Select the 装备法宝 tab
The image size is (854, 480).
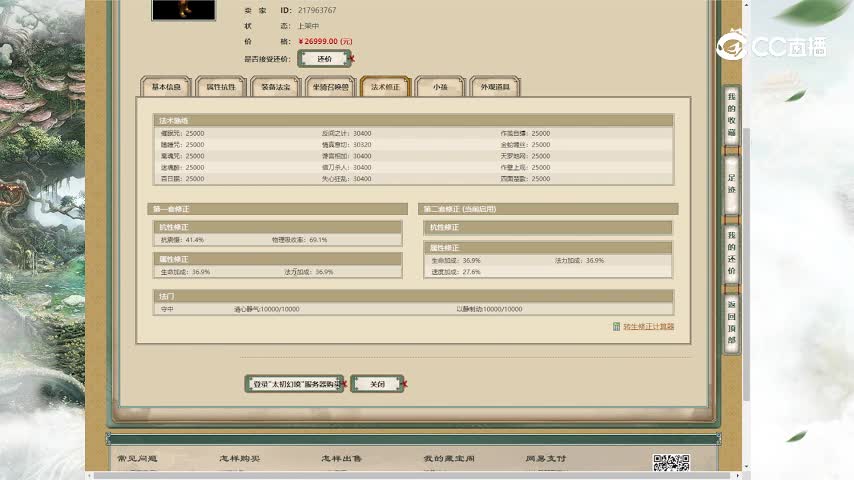click(x=275, y=87)
